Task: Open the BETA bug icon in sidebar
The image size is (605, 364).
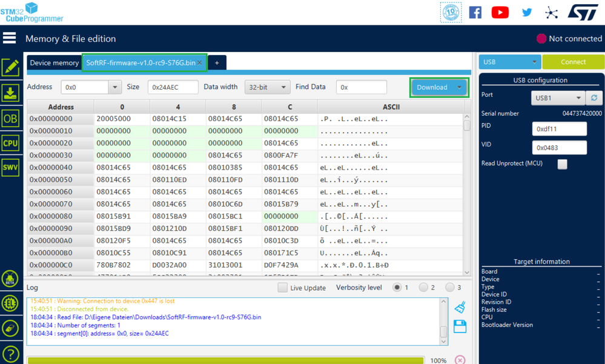Action: [10, 279]
